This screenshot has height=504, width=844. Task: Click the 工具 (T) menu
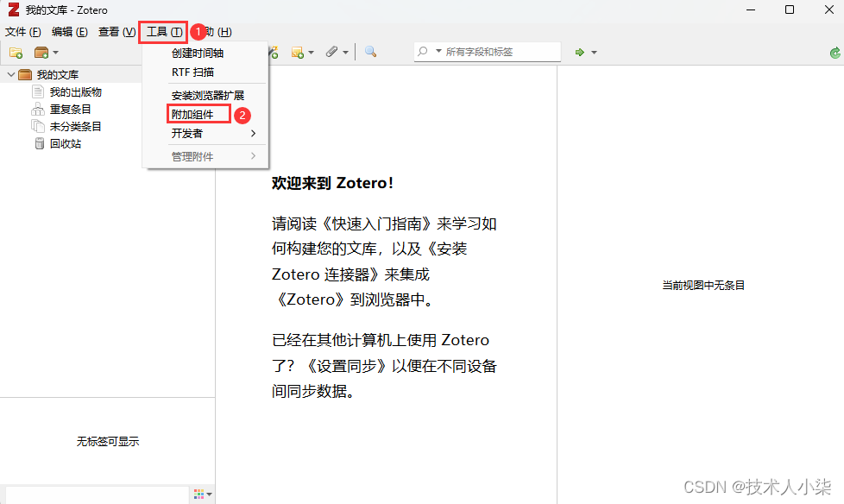click(164, 32)
